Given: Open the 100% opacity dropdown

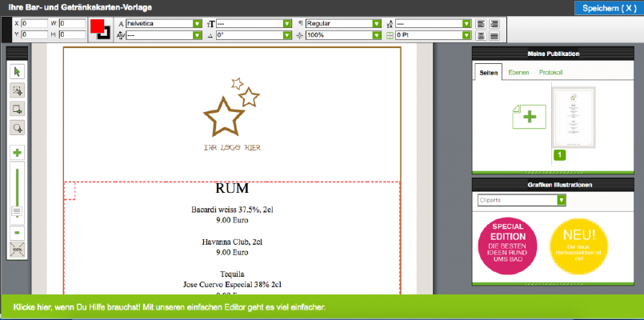Looking at the screenshot, I should coord(343,36).
